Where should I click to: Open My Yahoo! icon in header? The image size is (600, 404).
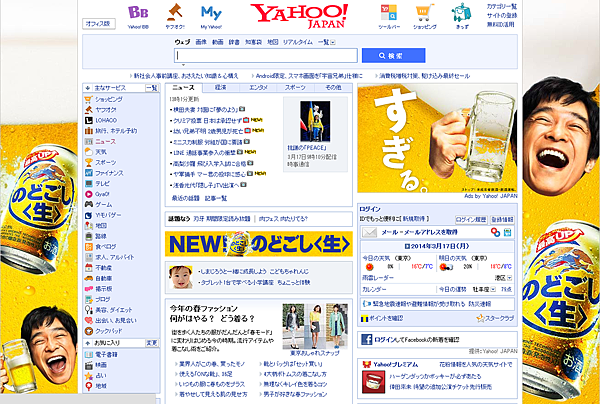[211, 16]
